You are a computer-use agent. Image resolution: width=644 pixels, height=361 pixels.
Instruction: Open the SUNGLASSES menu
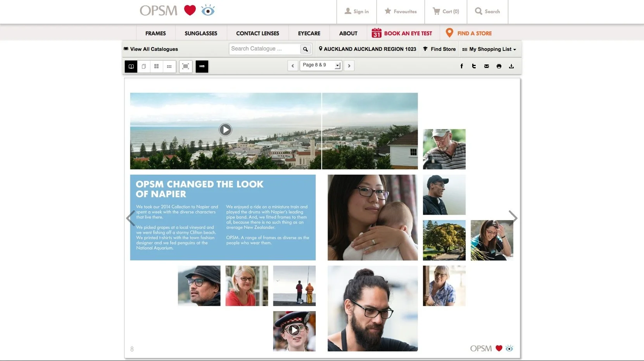201,33
